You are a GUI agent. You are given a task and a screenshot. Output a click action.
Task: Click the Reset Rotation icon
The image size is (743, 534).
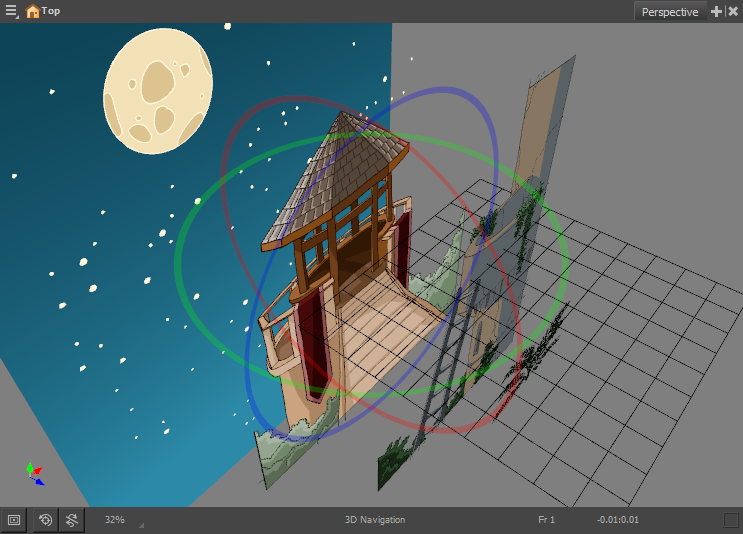point(72,520)
